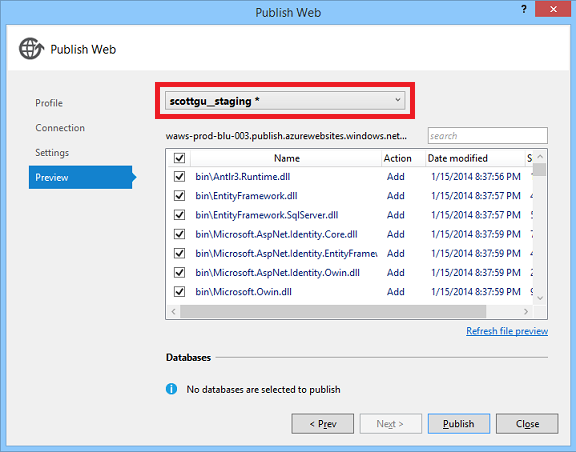Uncheck bin\Microsoft.Owin.dll

pyautogui.click(x=179, y=291)
